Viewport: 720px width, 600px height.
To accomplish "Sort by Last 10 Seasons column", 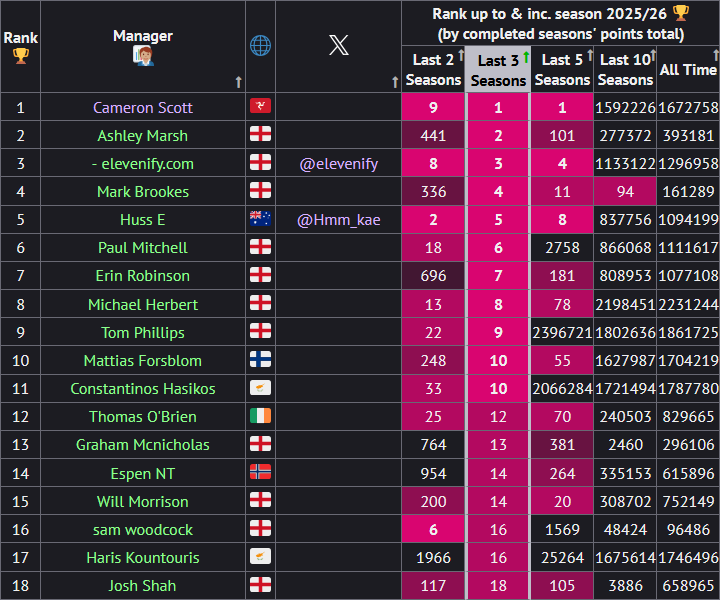I will tap(653, 56).
